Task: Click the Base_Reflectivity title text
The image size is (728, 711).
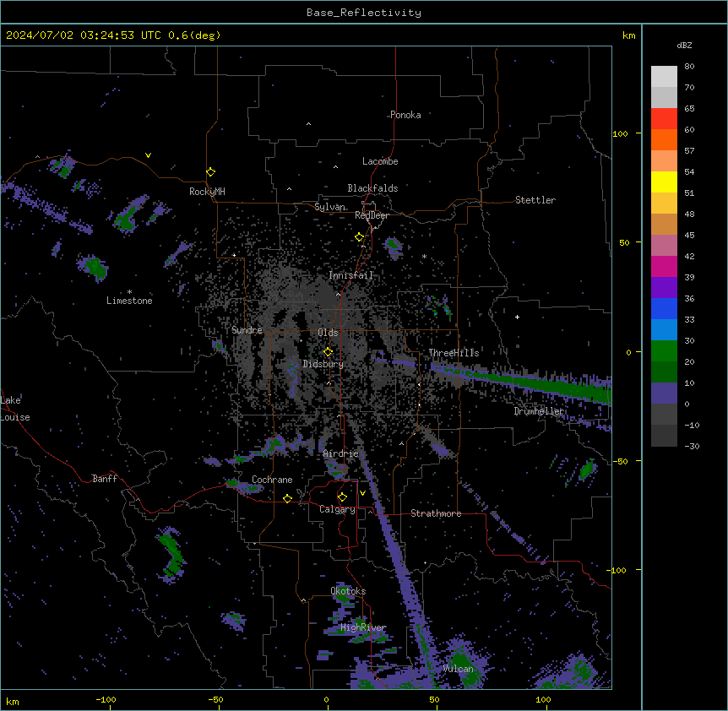Action: click(364, 13)
